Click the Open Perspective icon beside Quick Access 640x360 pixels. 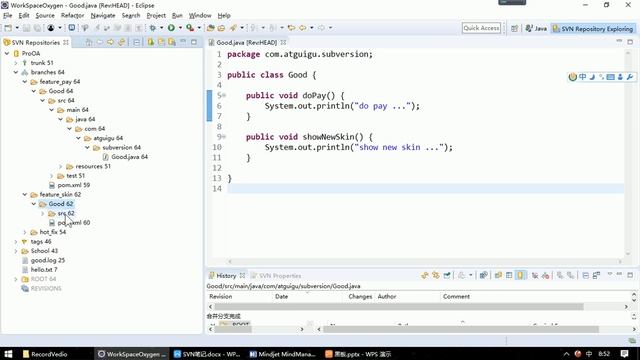pyautogui.click(x=514, y=28)
